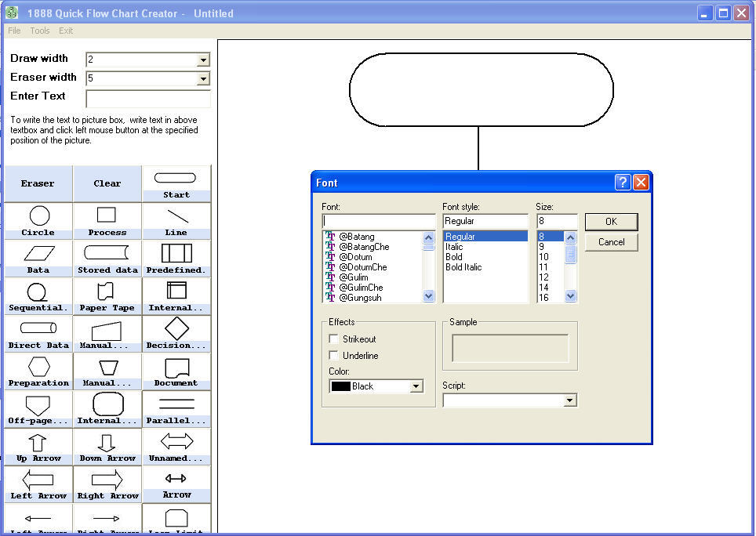
Task: Click the Paper Tape shape
Action: point(107,295)
